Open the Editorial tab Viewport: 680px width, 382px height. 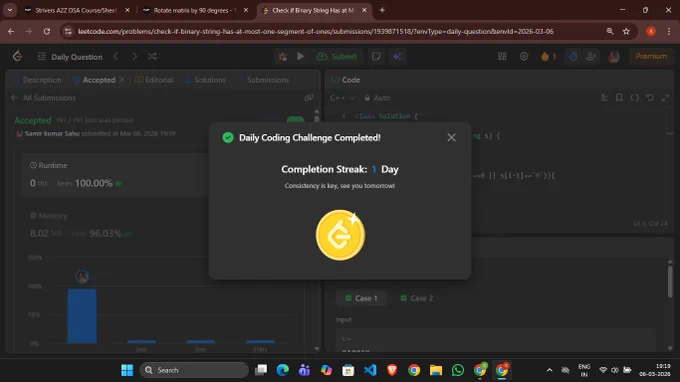coord(154,80)
